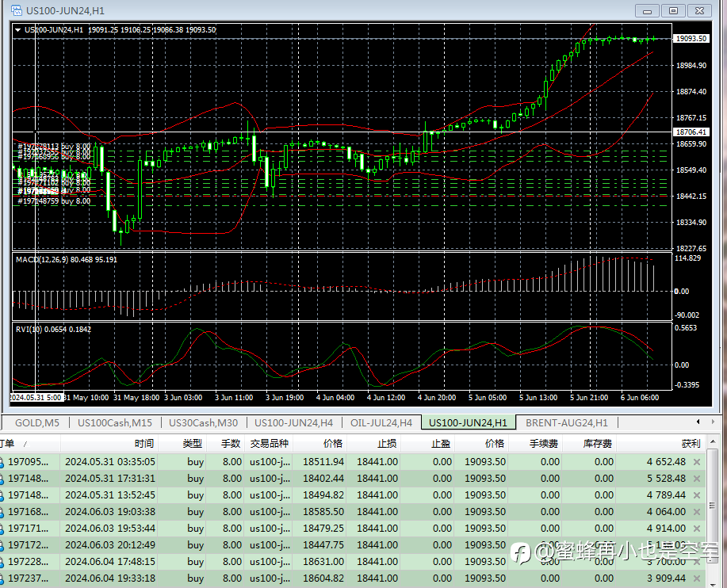Screen dimensions: 727x588
Task: Select the MACD(12,26,9) indicator label
Action: coord(43,259)
